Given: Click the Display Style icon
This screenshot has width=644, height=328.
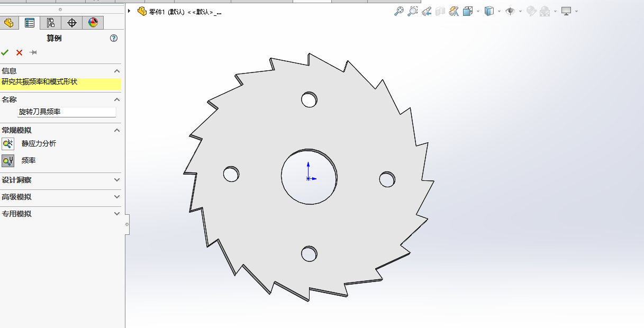Looking at the screenshot, I should click(x=489, y=11).
